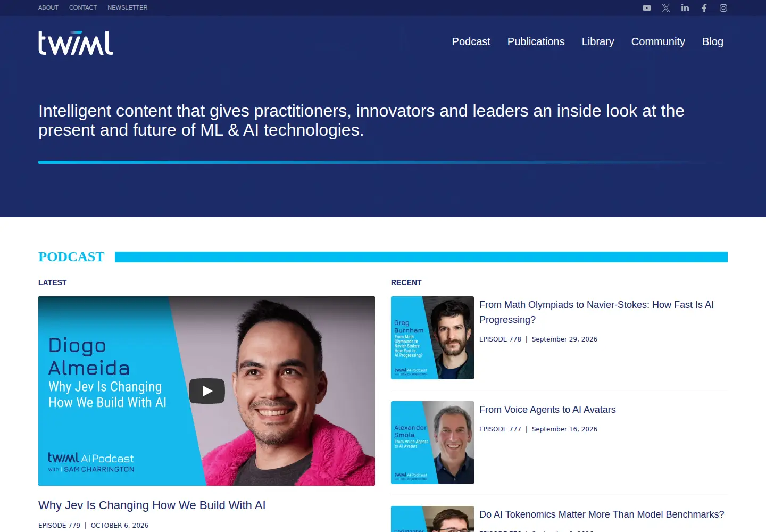Click the TWIML logo in the header
The width and height of the screenshot is (766, 532).
point(76,43)
